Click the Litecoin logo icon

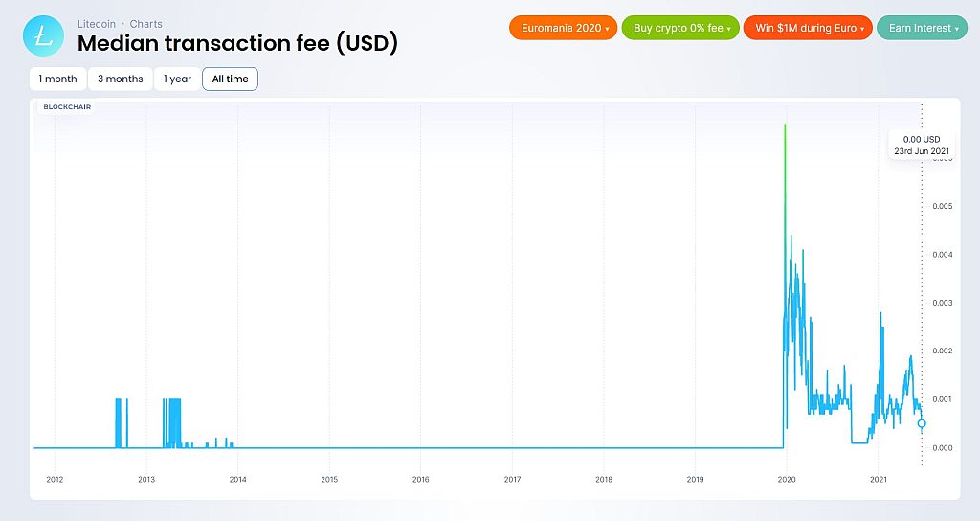point(43,36)
